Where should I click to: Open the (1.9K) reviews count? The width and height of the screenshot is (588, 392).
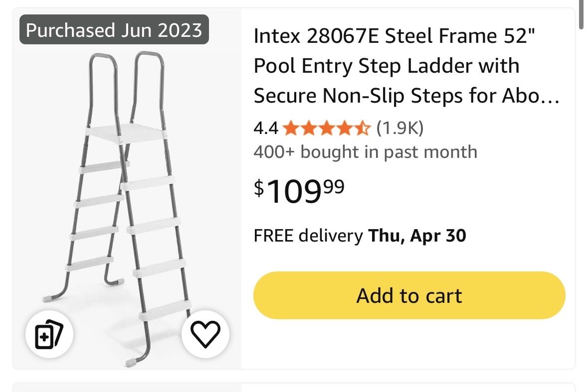pos(399,129)
